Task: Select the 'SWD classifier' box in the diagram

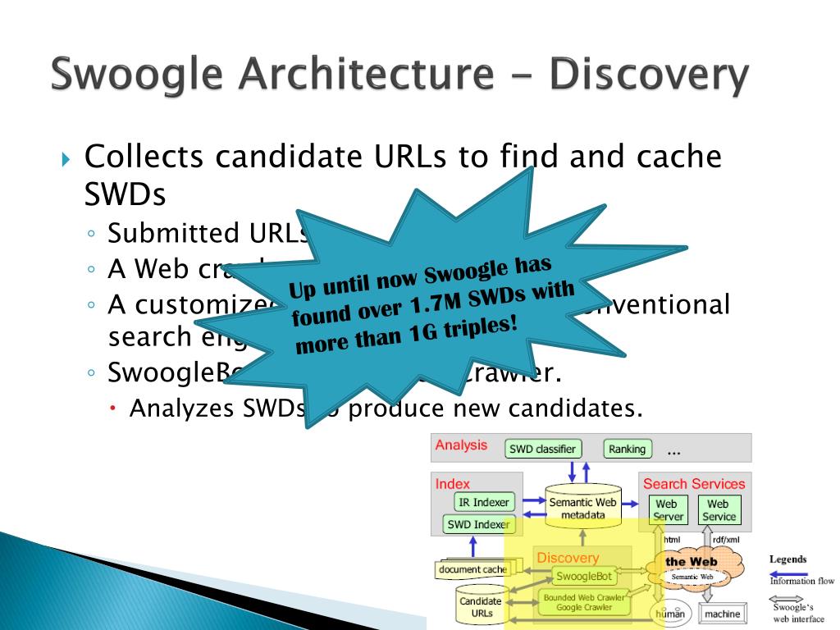Action: tap(543, 449)
